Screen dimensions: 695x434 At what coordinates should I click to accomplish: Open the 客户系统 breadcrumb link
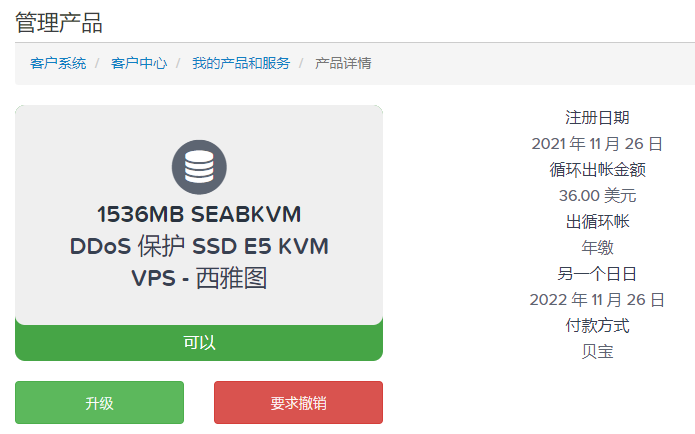coord(58,63)
